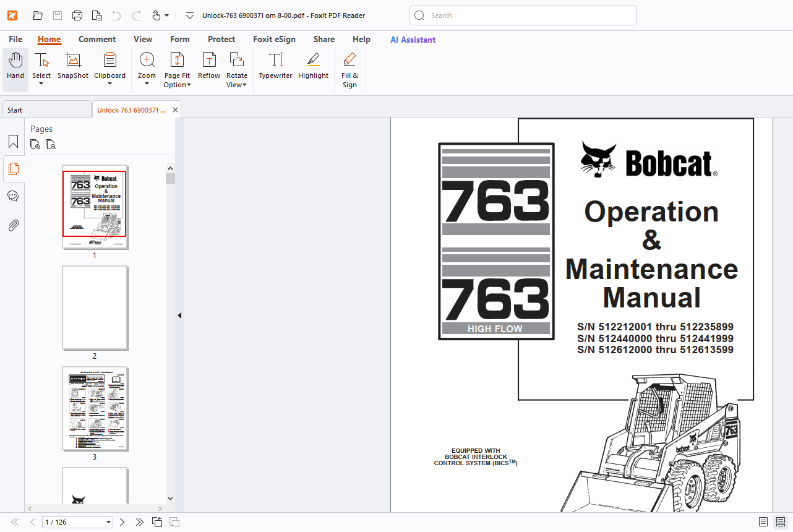Open the Comments side panel
Image resolution: width=793 pixels, height=532 pixels.
point(13,196)
